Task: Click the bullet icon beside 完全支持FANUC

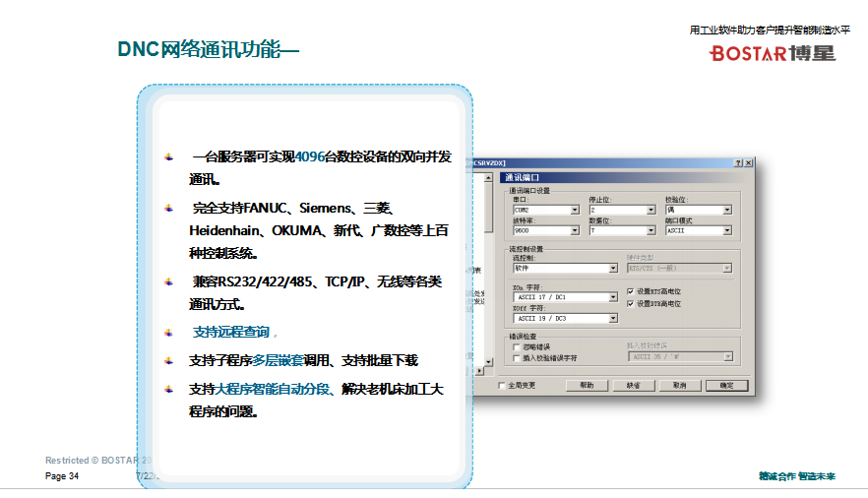Action: 169,209
